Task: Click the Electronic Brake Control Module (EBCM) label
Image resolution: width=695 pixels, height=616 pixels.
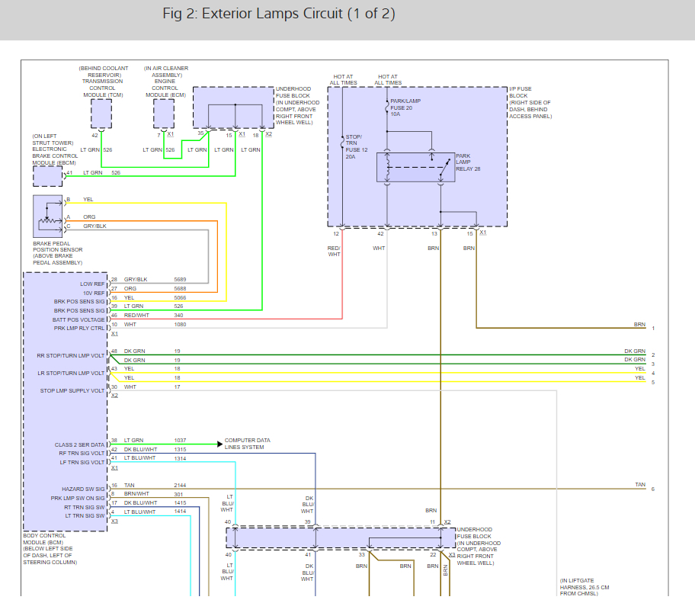Action: click(x=55, y=149)
